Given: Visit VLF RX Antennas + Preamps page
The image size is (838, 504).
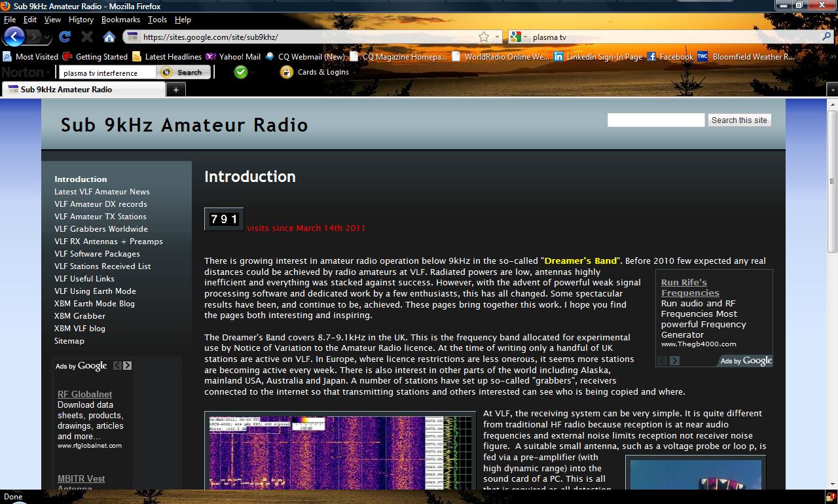Looking at the screenshot, I should pyautogui.click(x=109, y=242).
